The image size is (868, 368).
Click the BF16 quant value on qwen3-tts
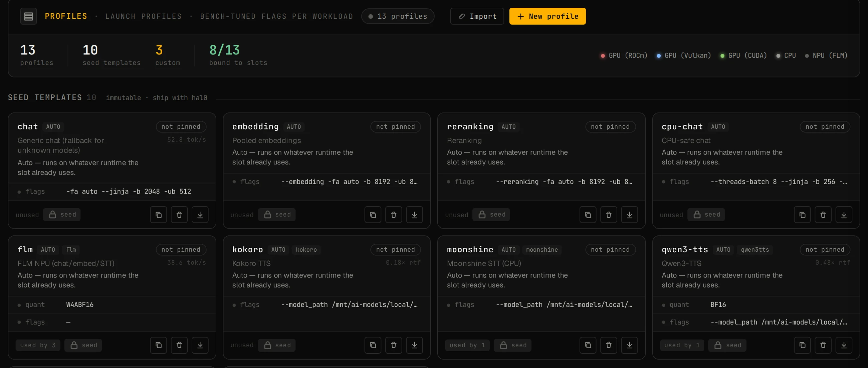[718, 305]
